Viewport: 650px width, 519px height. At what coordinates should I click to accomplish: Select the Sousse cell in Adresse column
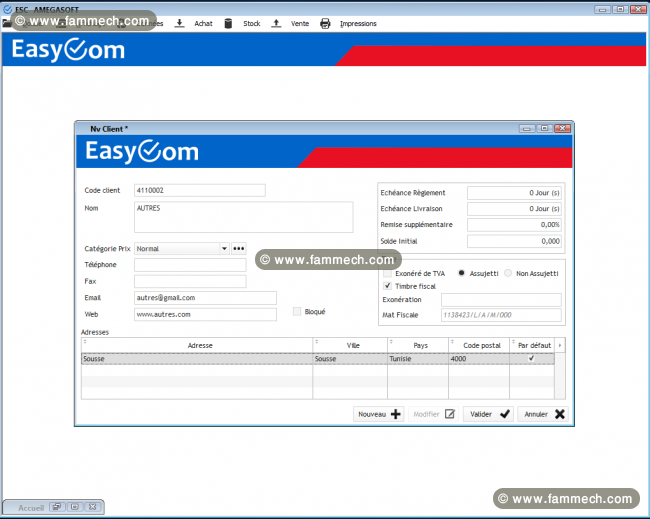click(x=197, y=359)
